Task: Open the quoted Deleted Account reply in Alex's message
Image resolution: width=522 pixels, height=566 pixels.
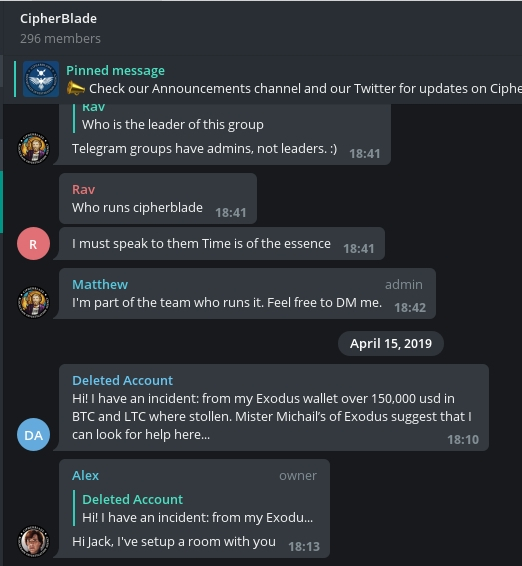Action: pyautogui.click(x=195, y=508)
